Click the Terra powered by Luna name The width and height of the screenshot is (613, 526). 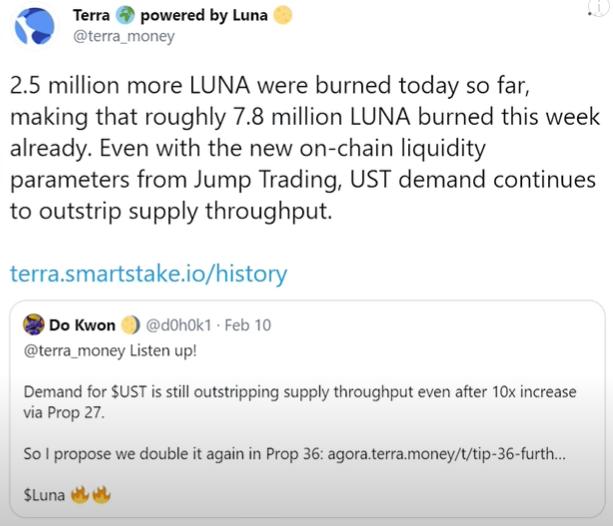[170, 15]
